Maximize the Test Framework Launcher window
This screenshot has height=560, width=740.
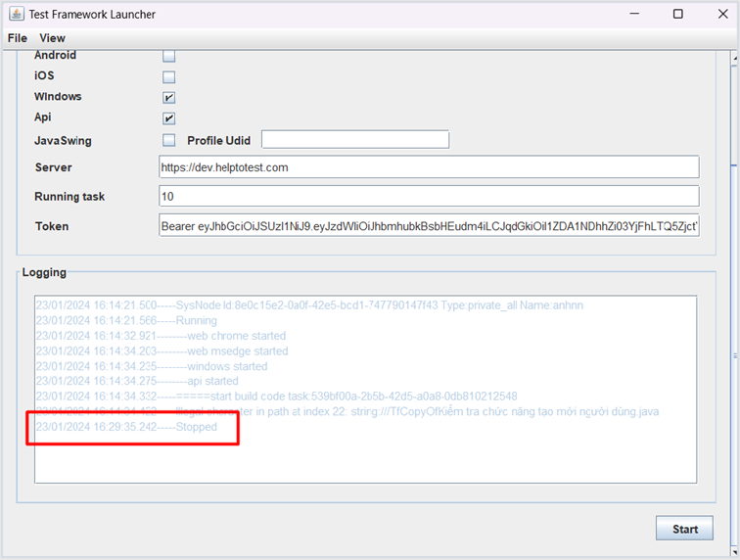point(677,15)
